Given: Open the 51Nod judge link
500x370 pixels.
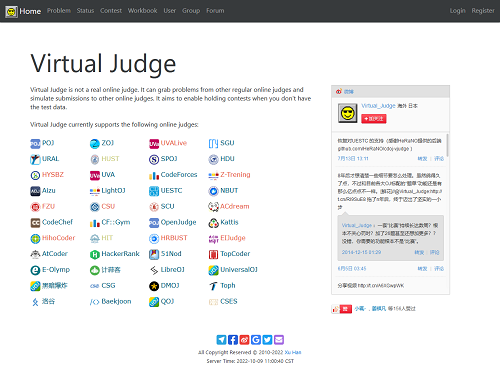Looking at the screenshot, I should 171,254.
